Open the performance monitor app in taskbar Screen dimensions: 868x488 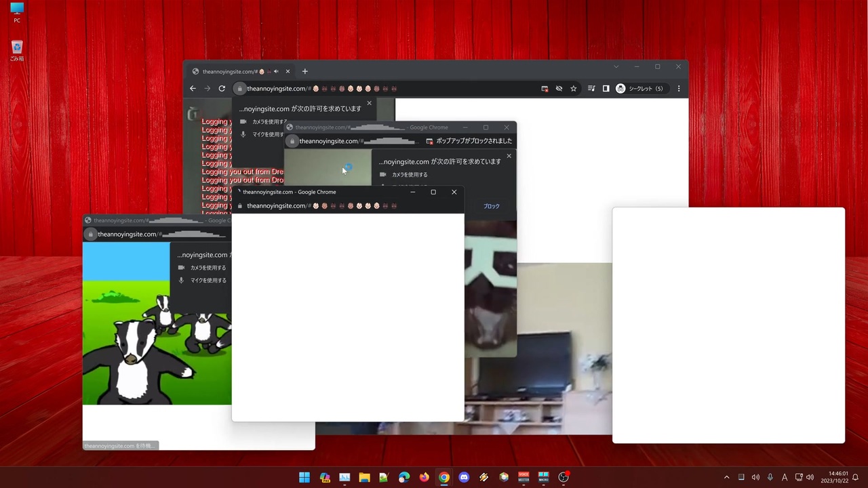[x=344, y=477]
